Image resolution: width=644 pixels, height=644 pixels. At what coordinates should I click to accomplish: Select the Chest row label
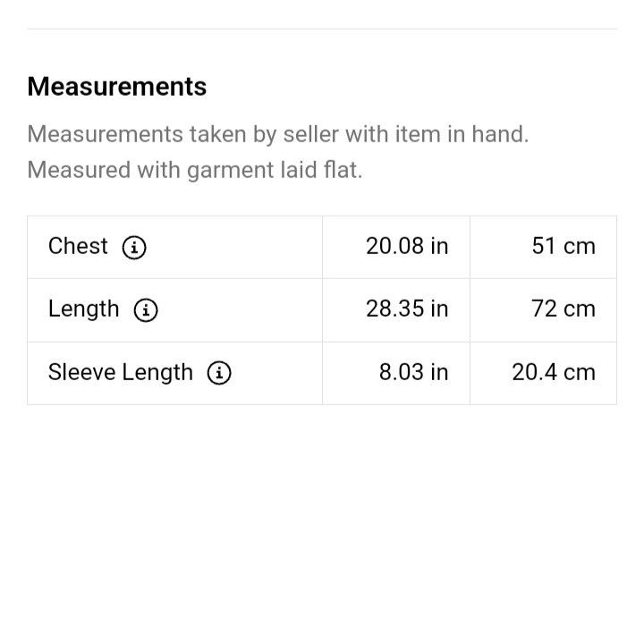[x=78, y=247]
